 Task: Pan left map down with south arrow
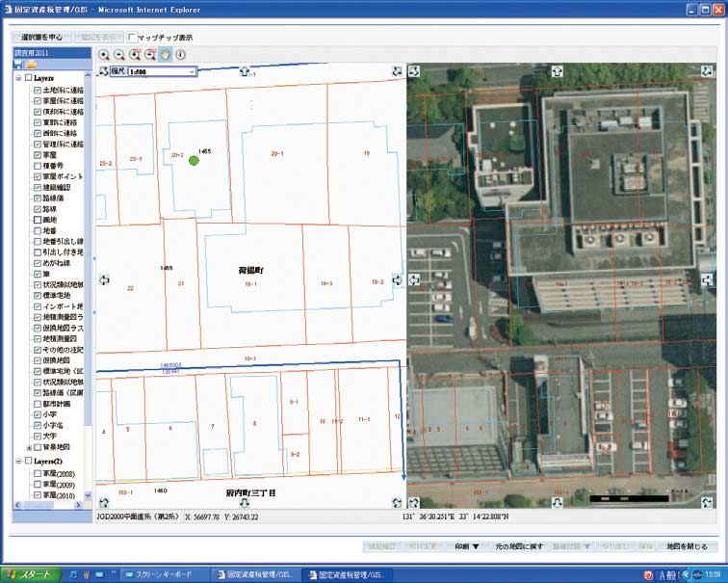pyautogui.click(x=245, y=503)
